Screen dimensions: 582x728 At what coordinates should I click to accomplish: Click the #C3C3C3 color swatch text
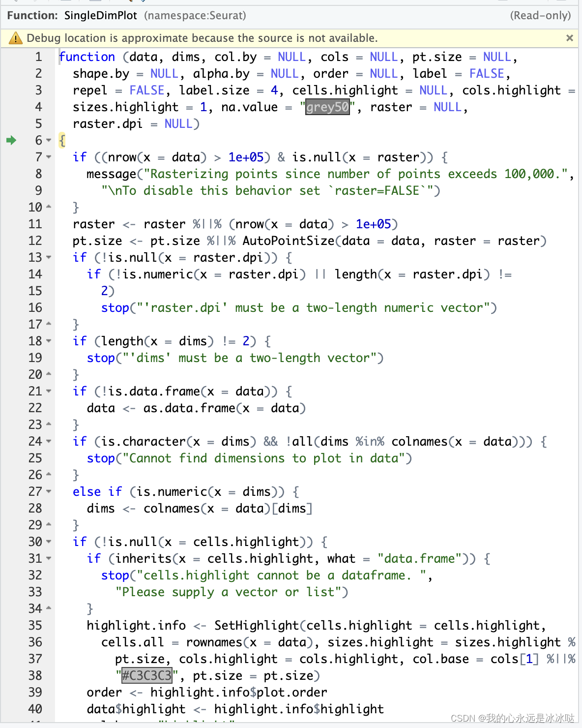click(x=147, y=675)
